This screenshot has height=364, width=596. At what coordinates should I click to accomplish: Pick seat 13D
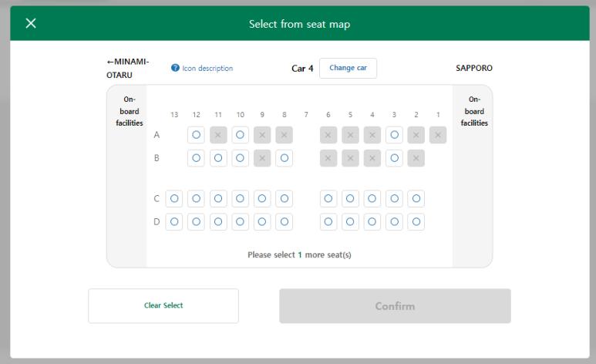pyautogui.click(x=174, y=222)
